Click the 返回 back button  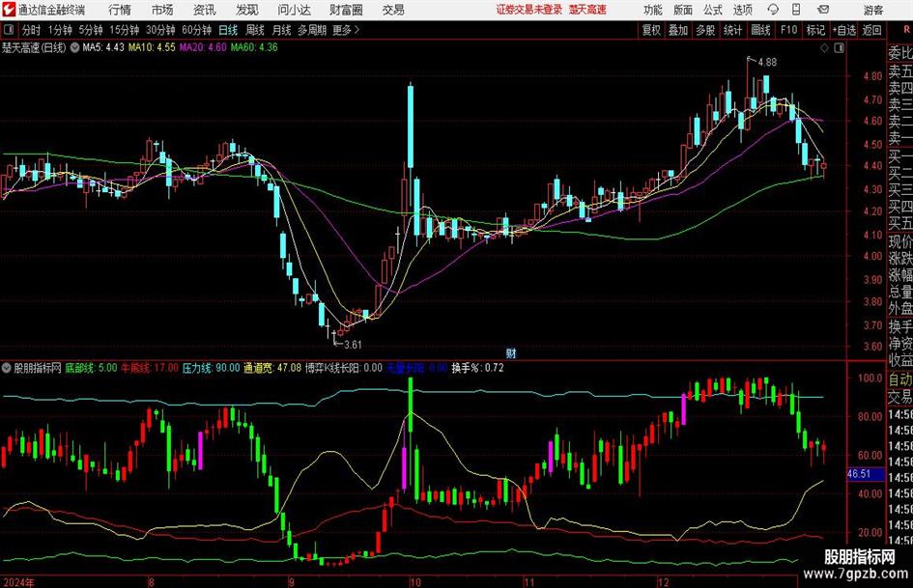coord(871,30)
